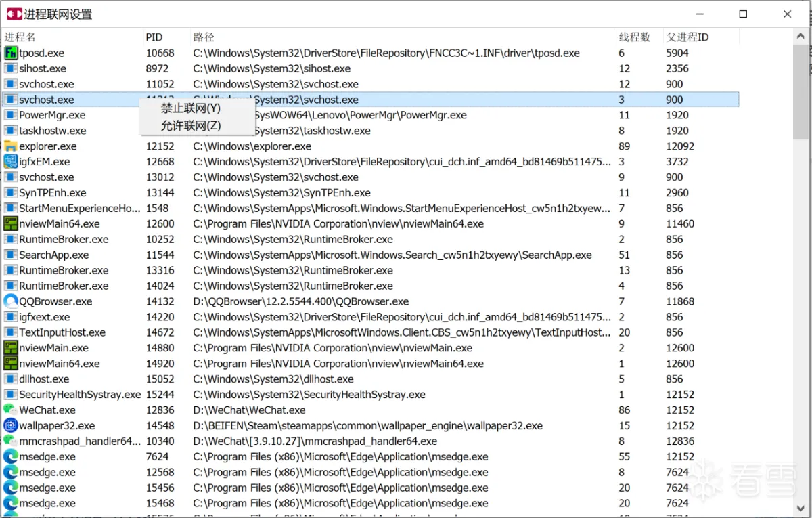
Task: Click the icon of nviewMain64.exe PID 14920
Action: [11, 364]
